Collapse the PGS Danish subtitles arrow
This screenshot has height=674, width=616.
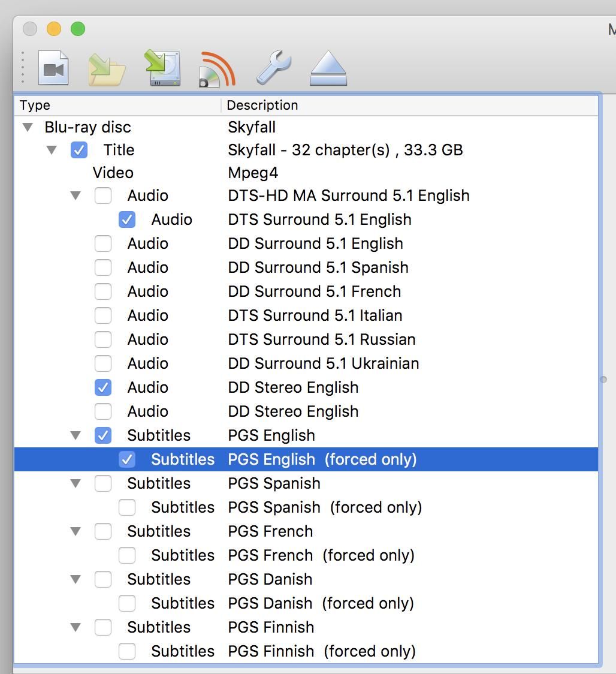(x=76, y=580)
